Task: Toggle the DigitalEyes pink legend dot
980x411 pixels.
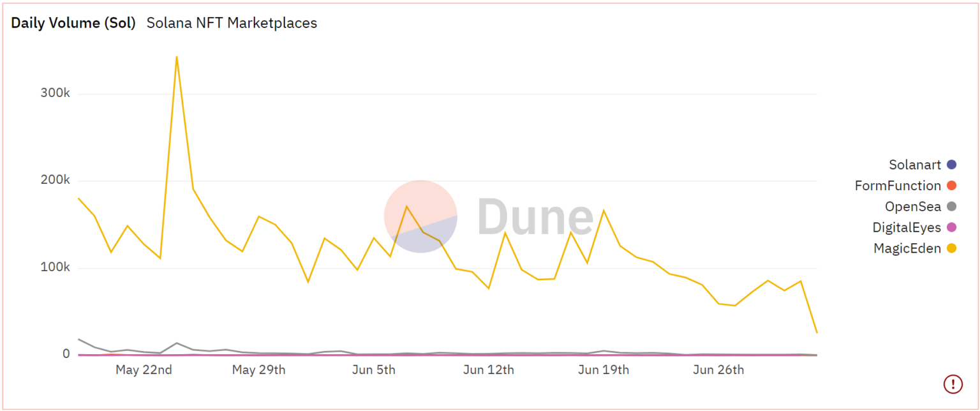Action: pos(951,227)
